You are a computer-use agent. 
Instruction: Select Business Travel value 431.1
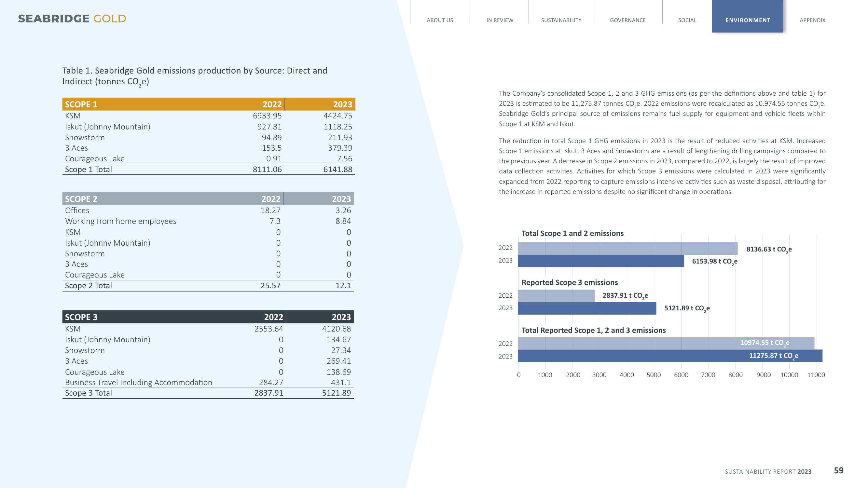341,383
